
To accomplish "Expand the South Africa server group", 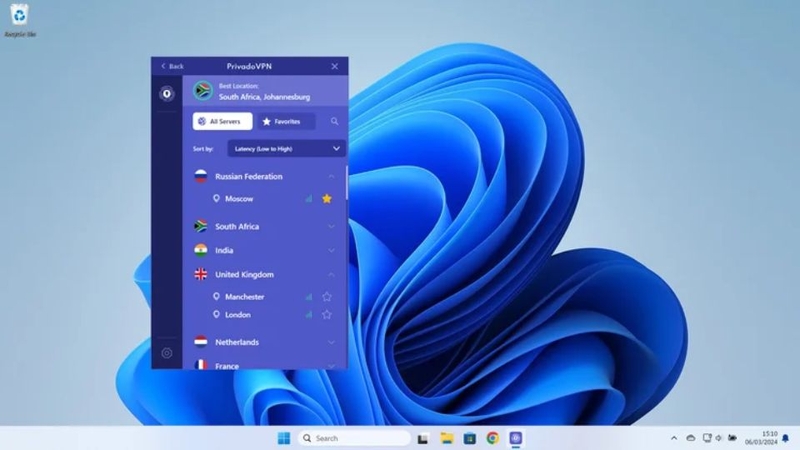I will 331,227.
